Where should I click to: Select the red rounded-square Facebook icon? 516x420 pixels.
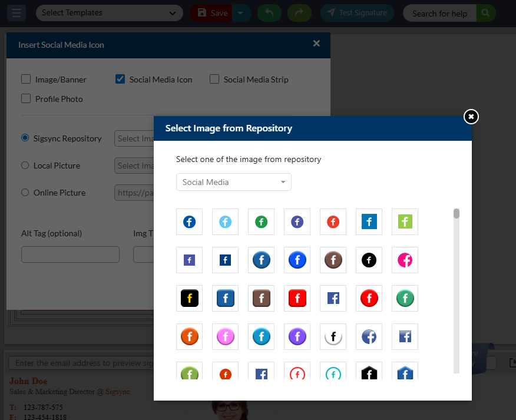click(297, 298)
